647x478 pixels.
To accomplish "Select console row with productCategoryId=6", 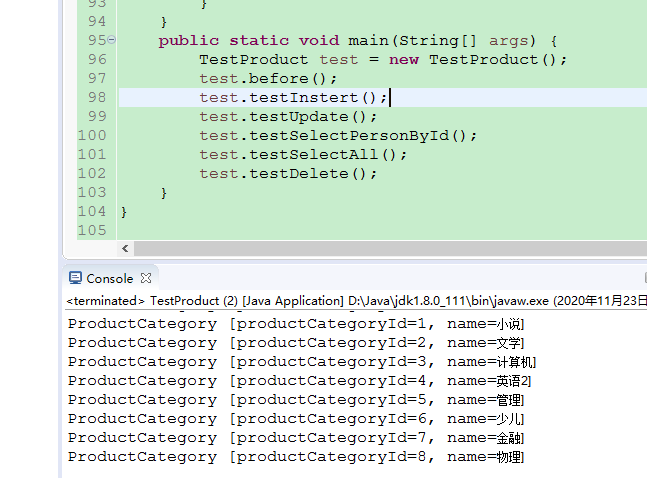I will [296, 419].
